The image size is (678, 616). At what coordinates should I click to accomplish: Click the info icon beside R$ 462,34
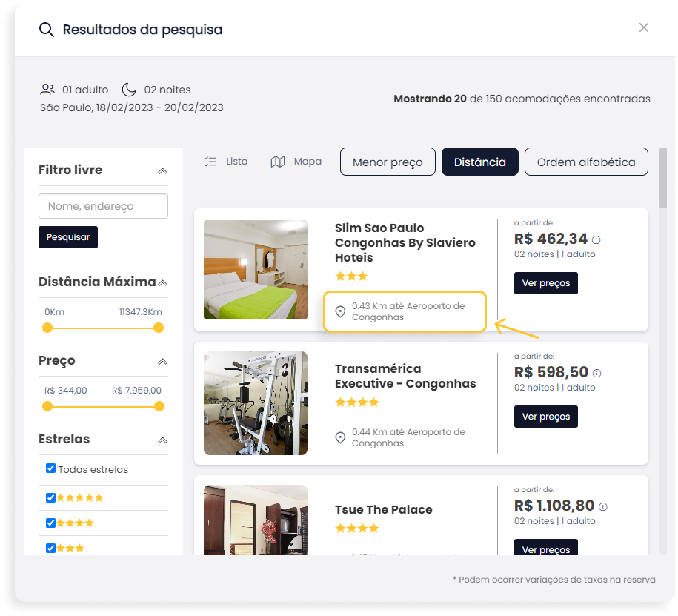pyautogui.click(x=596, y=239)
